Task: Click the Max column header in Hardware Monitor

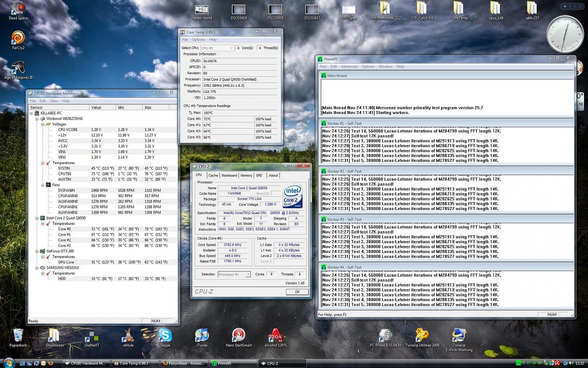Action: pyautogui.click(x=156, y=108)
